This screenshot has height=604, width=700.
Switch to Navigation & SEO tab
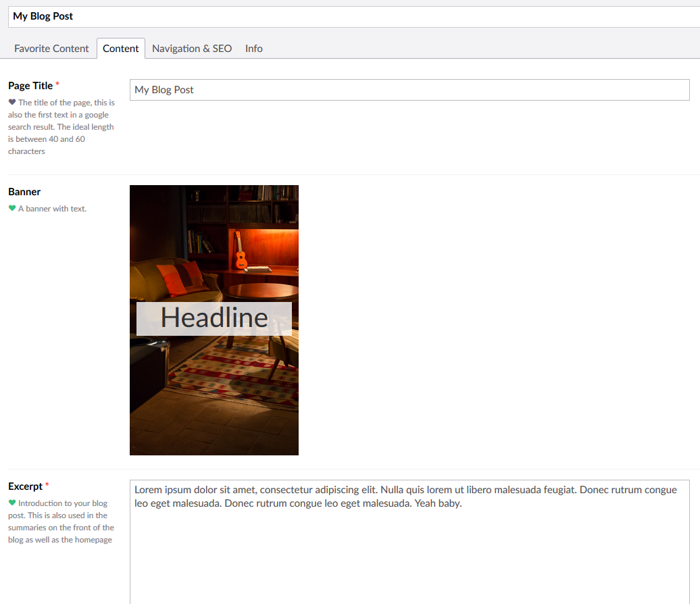191,48
